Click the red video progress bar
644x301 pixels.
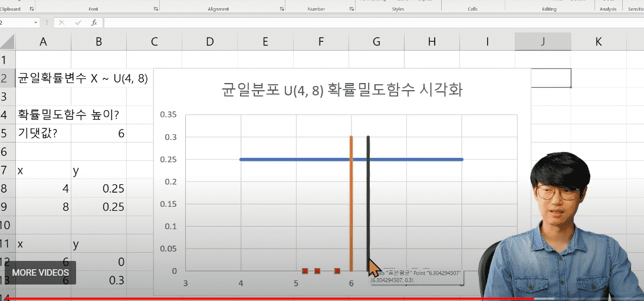click(x=267, y=299)
